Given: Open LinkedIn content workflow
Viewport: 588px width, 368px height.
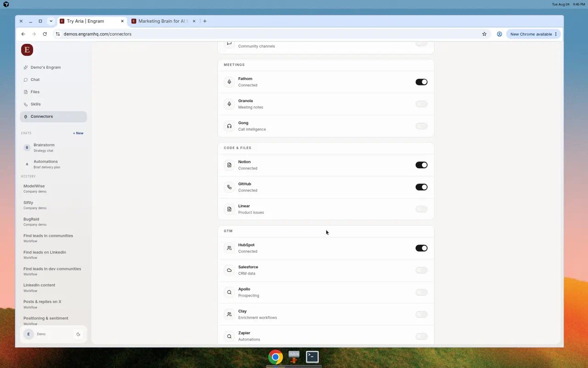Looking at the screenshot, I should 53,288.
